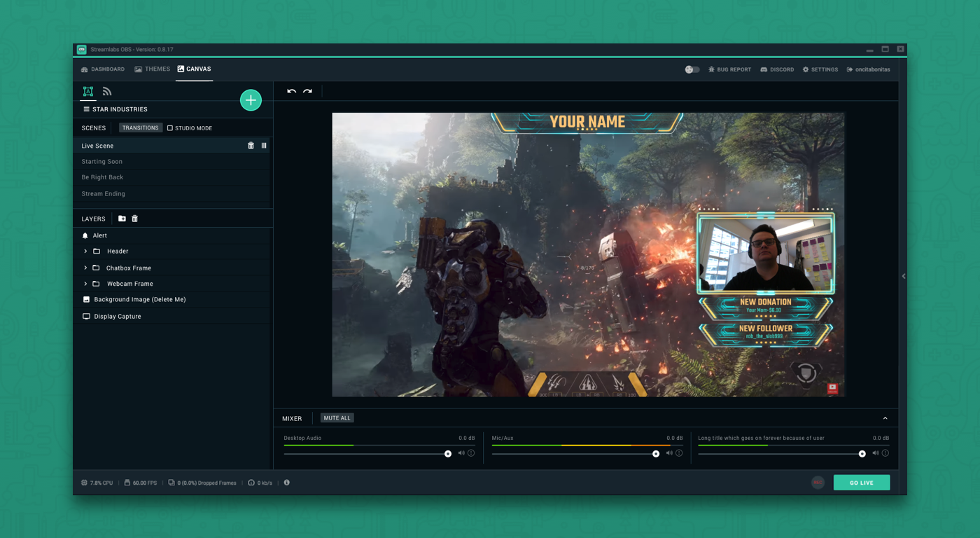980x538 pixels.
Task: Select the Background Image (Delete Me) layer
Action: pos(171,299)
